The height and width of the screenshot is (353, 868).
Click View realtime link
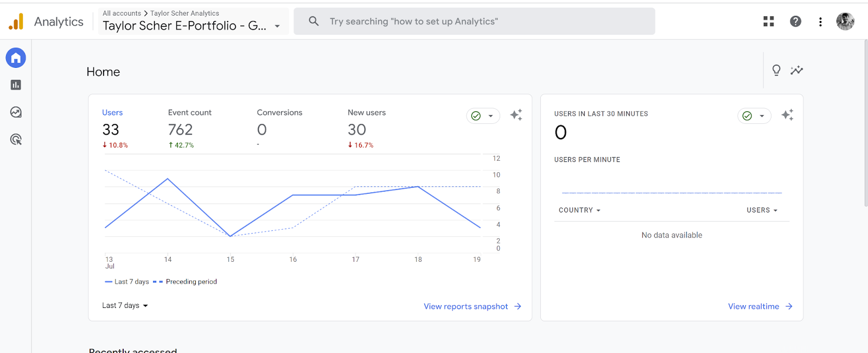point(760,306)
